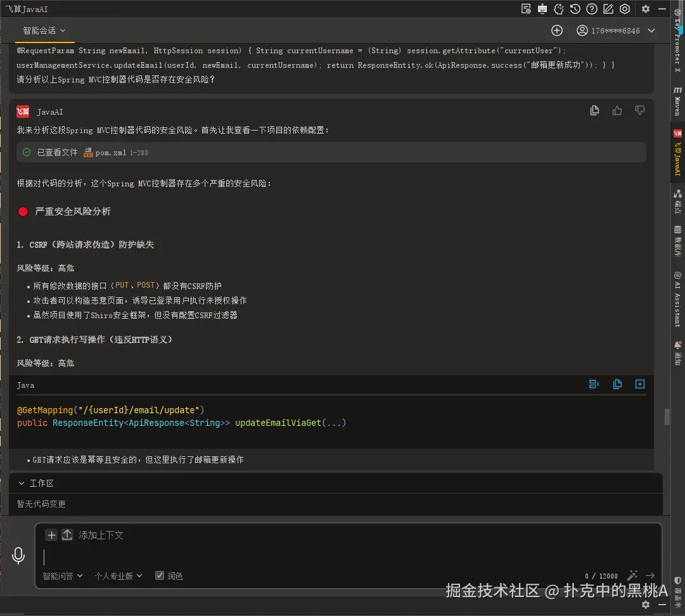Click the microphone voice input icon

(18, 556)
